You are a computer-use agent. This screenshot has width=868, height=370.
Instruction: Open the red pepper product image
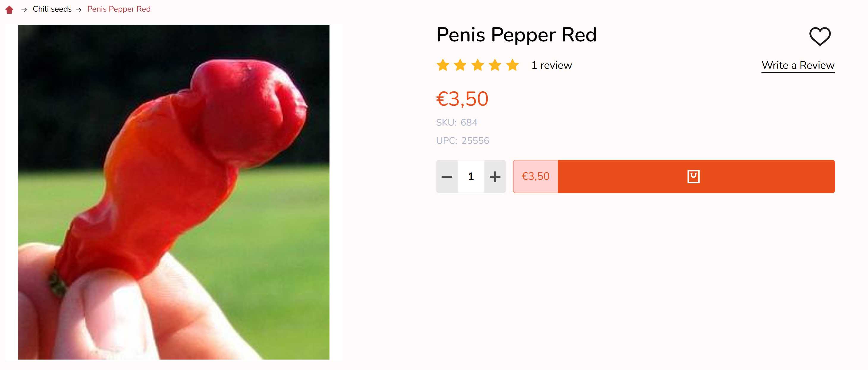174,192
